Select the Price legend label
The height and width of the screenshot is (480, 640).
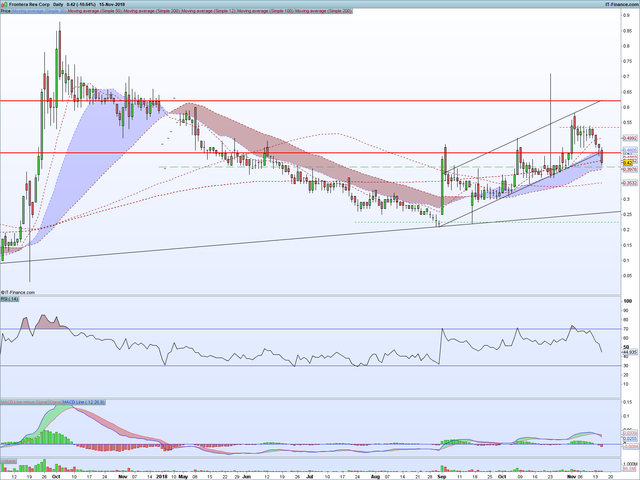click(5, 11)
